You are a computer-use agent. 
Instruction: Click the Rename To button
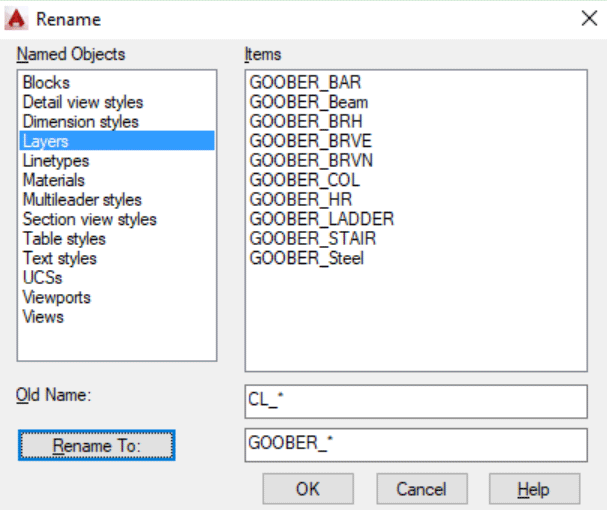point(96,445)
